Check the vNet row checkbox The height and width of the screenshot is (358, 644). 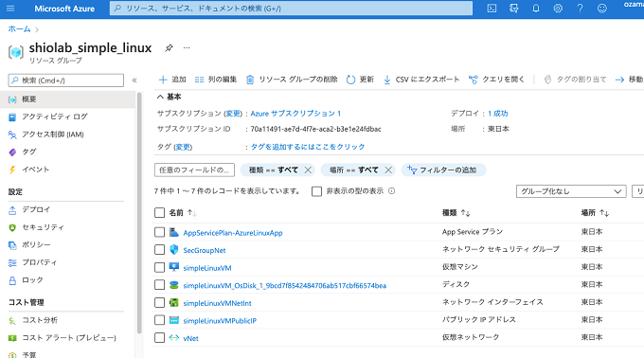(x=159, y=338)
